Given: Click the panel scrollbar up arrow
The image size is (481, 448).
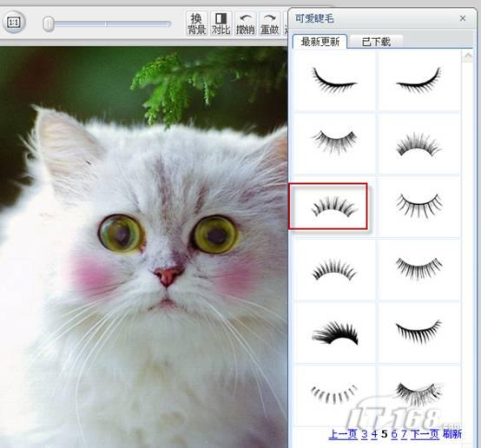Looking at the screenshot, I should click(x=468, y=56).
